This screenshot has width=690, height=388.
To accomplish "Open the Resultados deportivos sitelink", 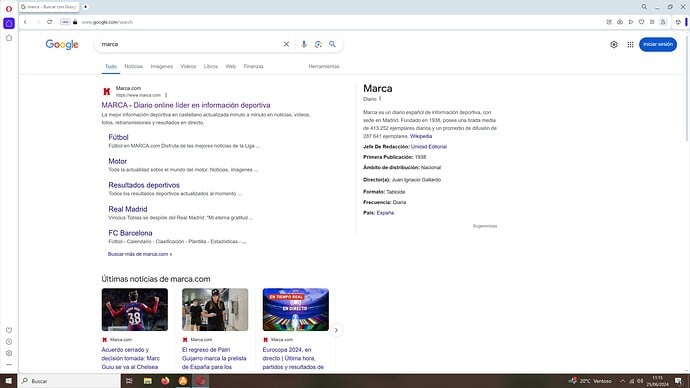I will 144,185.
